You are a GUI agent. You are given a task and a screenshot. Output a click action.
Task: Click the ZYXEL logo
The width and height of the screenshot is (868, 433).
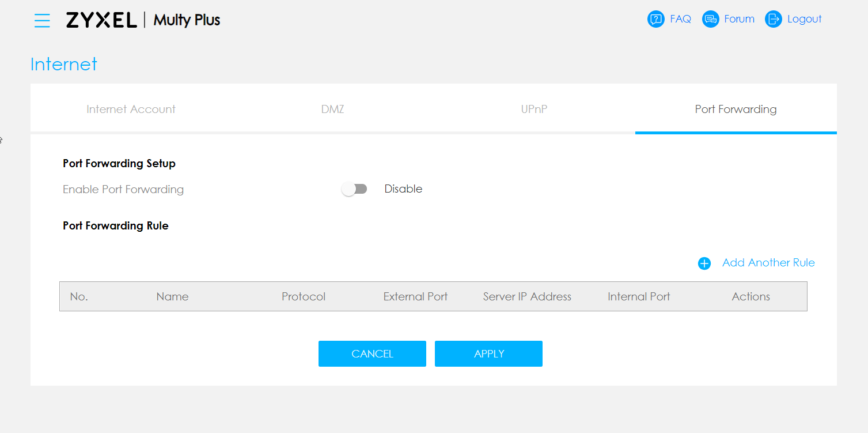pos(101,20)
